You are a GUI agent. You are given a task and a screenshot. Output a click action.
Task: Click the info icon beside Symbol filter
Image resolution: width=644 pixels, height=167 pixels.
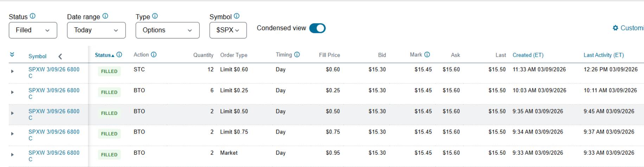(x=237, y=16)
